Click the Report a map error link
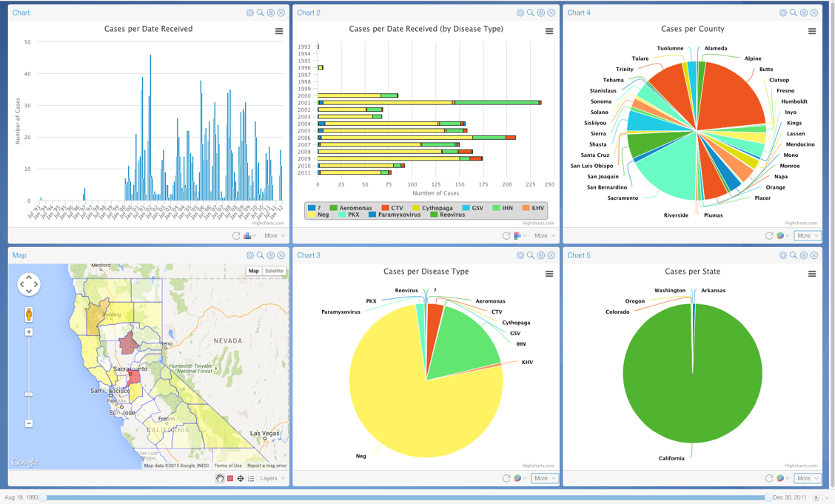835x504 pixels. (266, 466)
